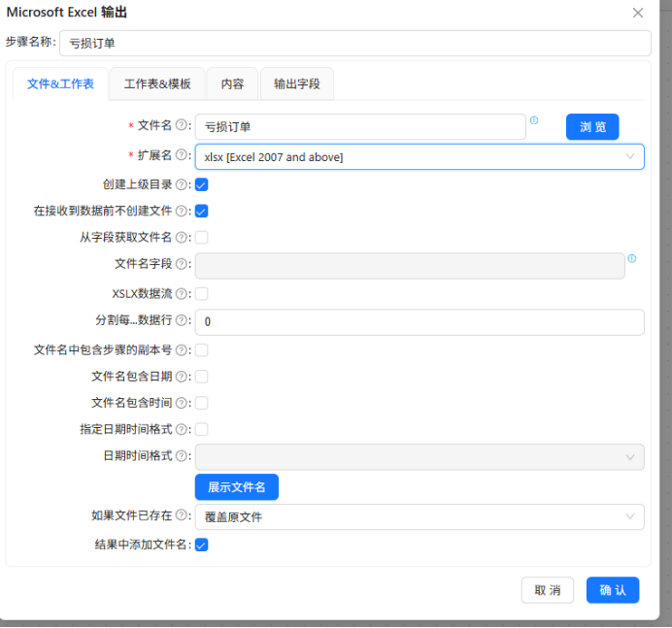Switch to the 文件&工作表 tab

tap(60, 84)
